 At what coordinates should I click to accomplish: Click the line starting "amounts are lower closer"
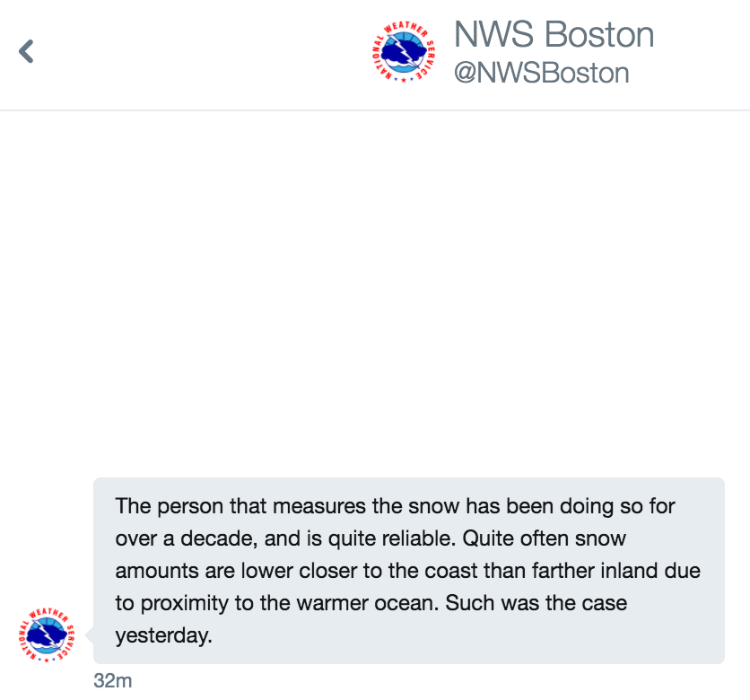[x=407, y=571]
